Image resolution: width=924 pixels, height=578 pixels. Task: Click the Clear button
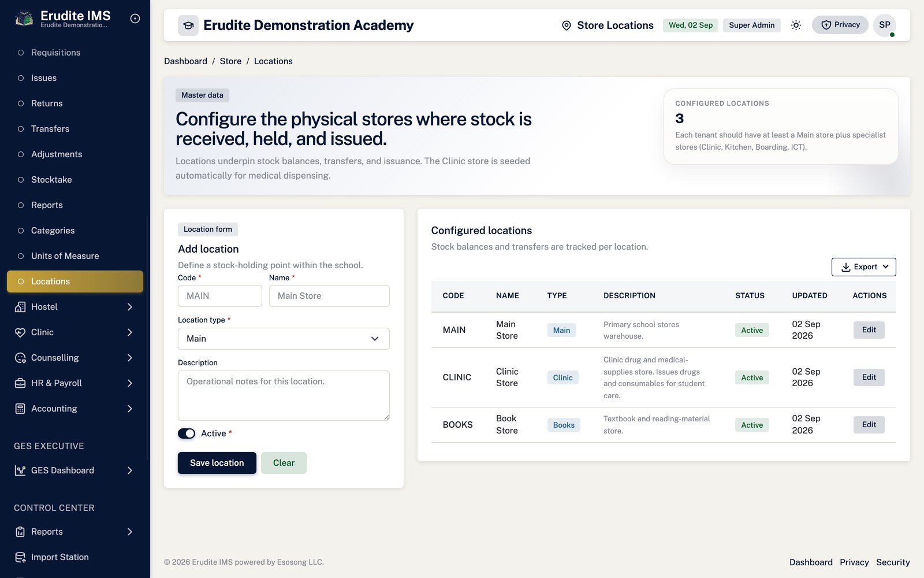[284, 463]
